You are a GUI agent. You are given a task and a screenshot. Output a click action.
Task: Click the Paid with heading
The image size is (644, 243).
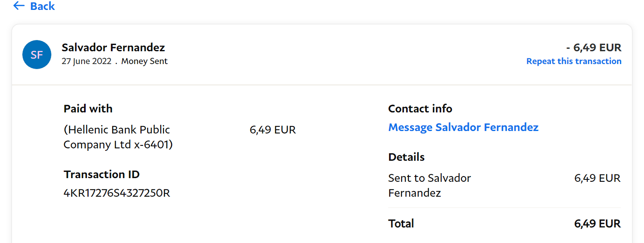click(x=88, y=109)
